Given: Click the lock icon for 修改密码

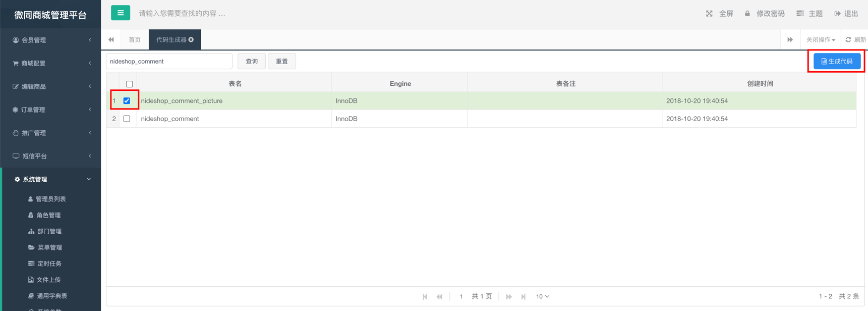Looking at the screenshot, I should tap(747, 14).
